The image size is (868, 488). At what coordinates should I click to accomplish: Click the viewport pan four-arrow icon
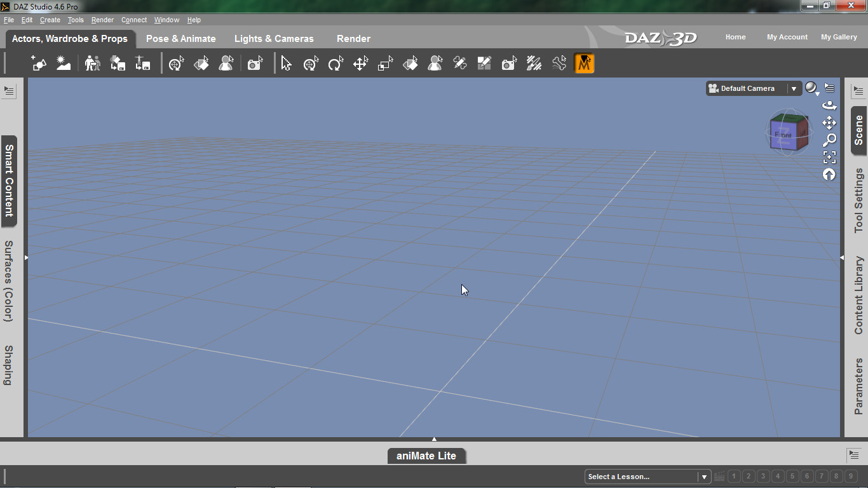pyautogui.click(x=829, y=123)
